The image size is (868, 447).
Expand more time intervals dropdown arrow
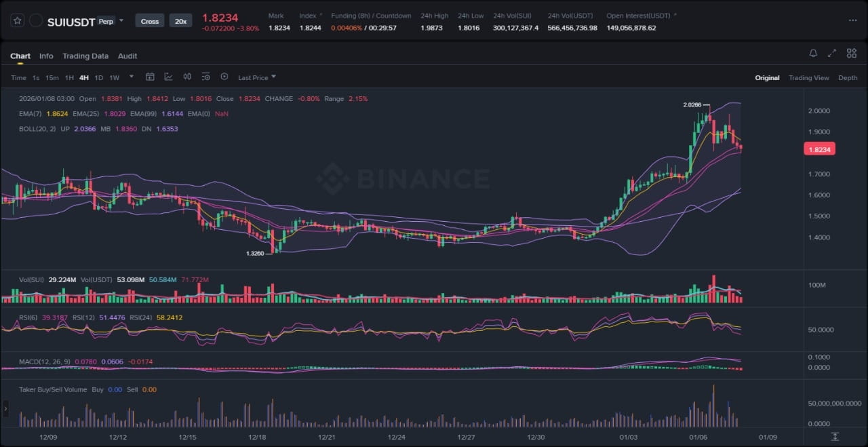pyautogui.click(x=132, y=77)
